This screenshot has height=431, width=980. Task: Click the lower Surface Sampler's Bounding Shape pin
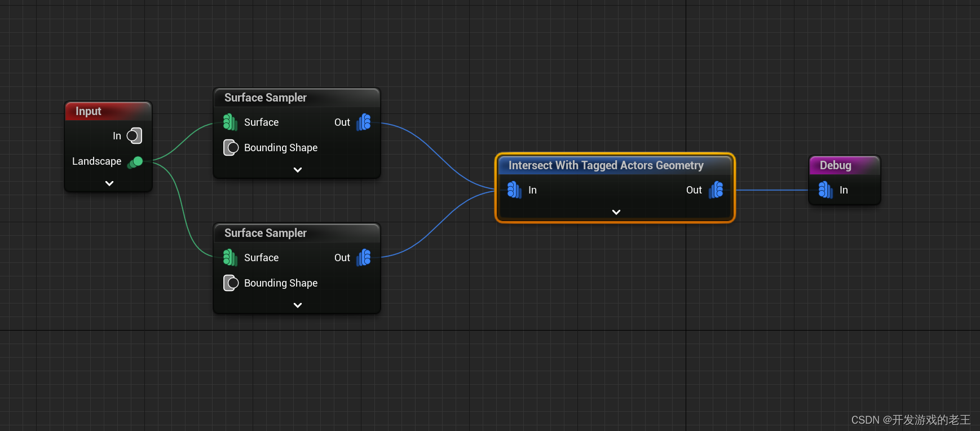pyautogui.click(x=231, y=283)
